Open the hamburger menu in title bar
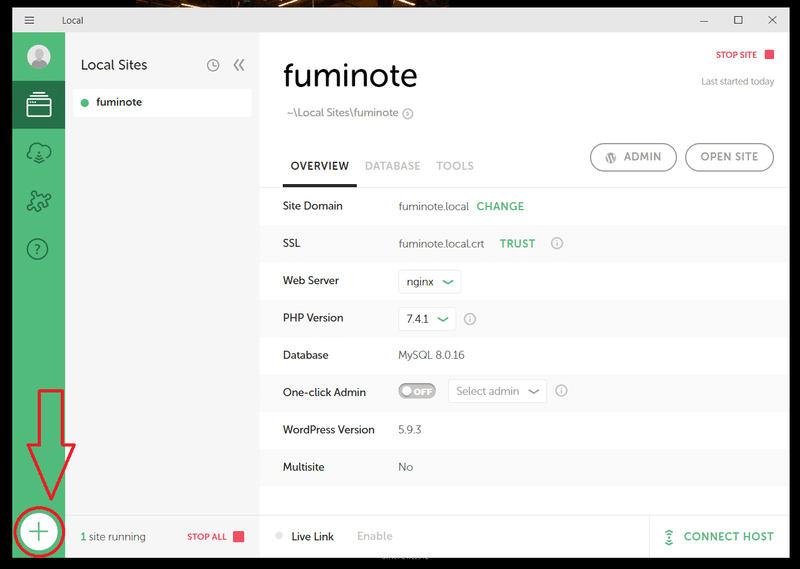The height and width of the screenshot is (569, 800). (x=29, y=20)
